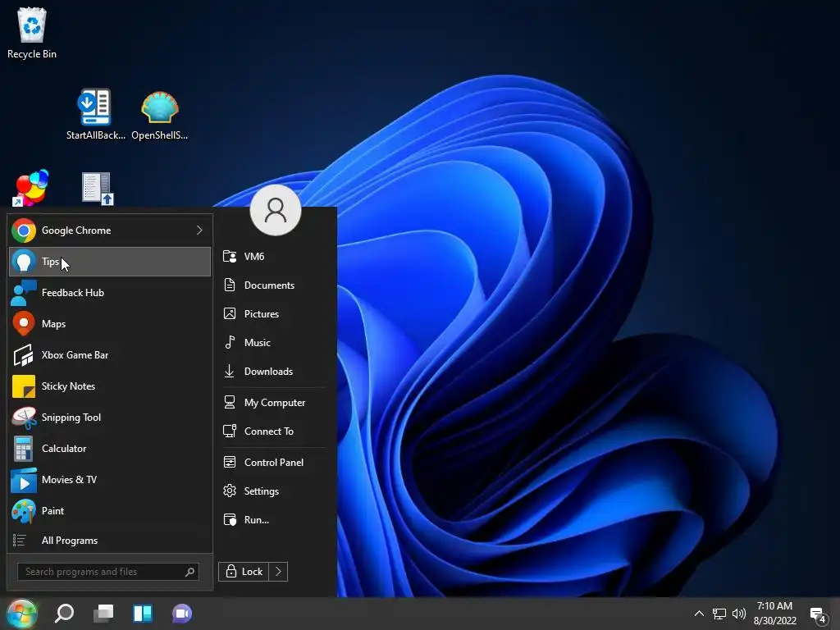Launch Maps app
Image resolution: width=840 pixels, height=630 pixels.
click(110, 323)
